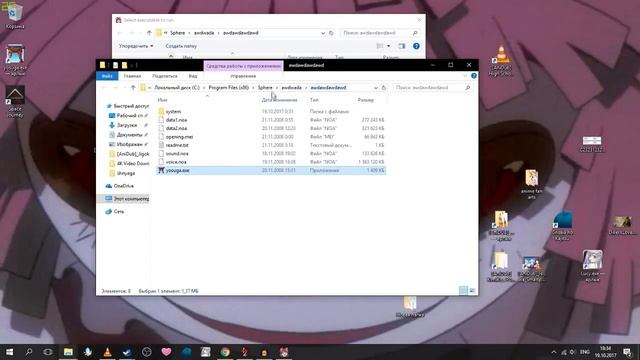Expand address history dropdown in Select executable dialog

[323, 33]
